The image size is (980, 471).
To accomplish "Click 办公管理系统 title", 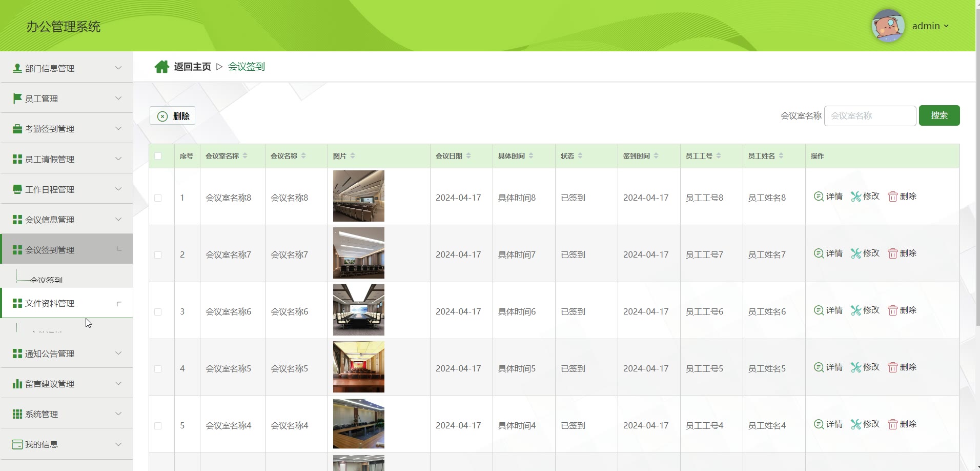I will point(64,27).
